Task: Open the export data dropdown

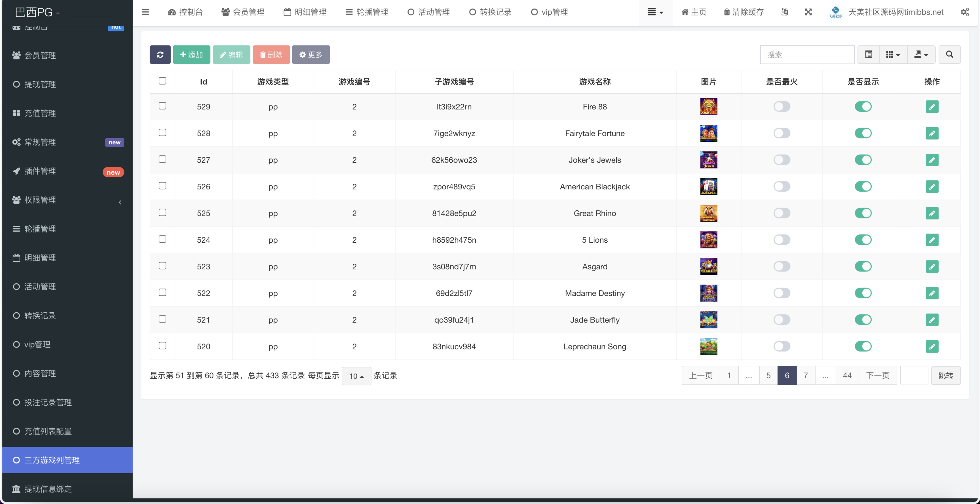Action: [921, 55]
